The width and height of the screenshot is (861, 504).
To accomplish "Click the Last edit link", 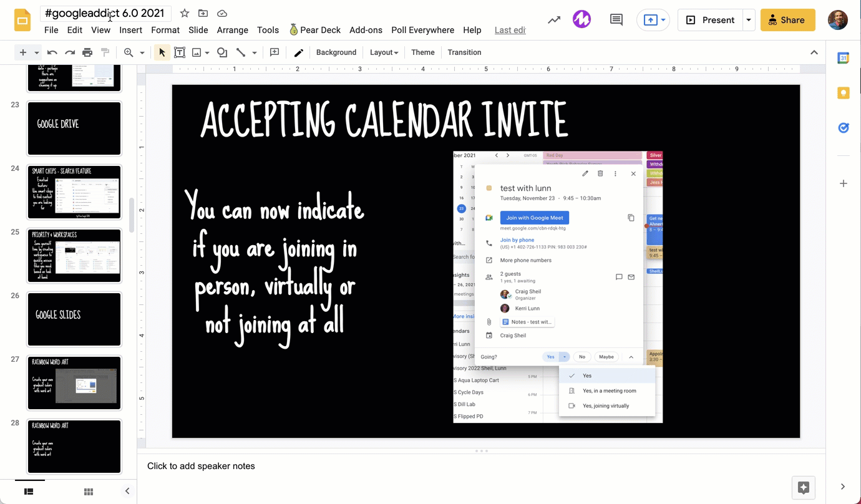I will 510,30.
